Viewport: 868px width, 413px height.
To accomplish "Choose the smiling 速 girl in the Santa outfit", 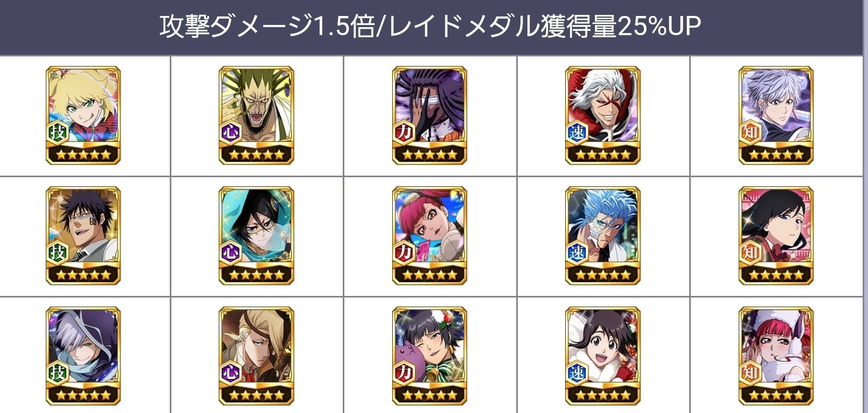I will tap(603, 356).
